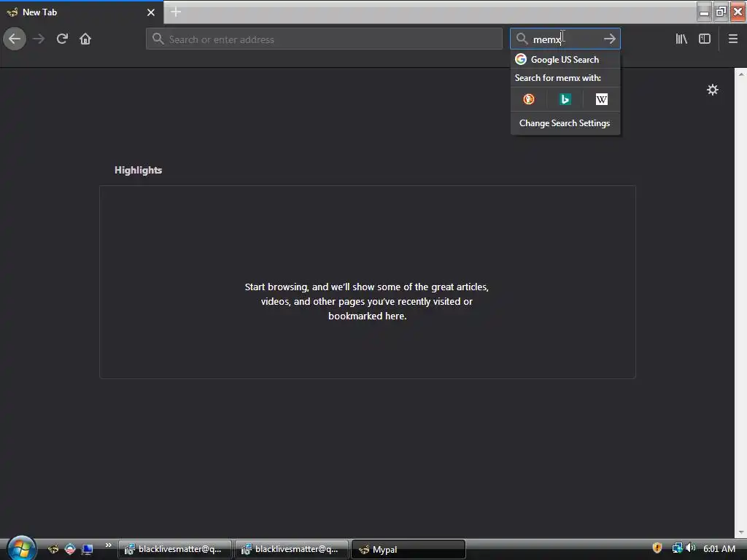Reload the current page

(x=62, y=39)
